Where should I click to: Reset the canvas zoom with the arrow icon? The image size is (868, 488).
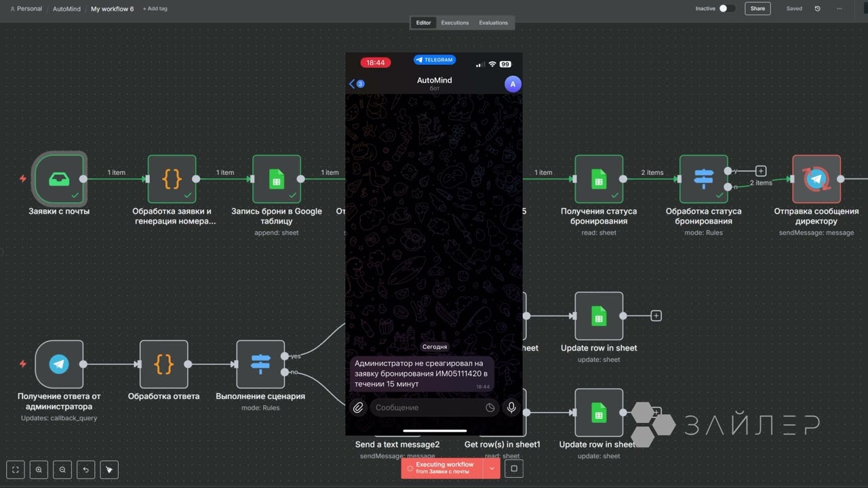click(x=85, y=469)
